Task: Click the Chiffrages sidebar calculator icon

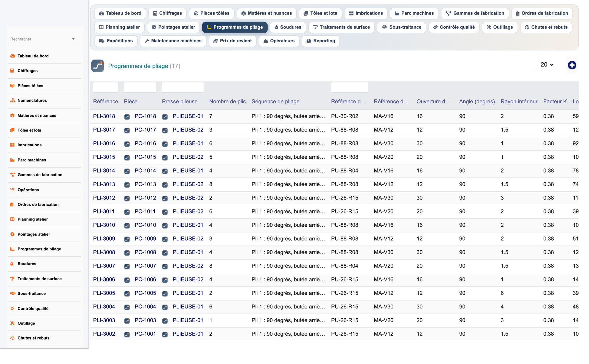Action: click(x=12, y=71)
